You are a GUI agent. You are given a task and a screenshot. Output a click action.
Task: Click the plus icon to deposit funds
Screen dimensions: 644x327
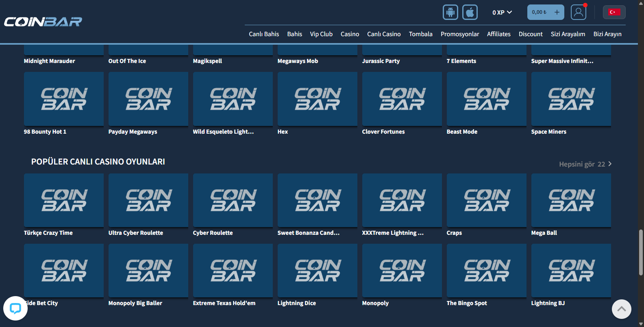[557, 12]
